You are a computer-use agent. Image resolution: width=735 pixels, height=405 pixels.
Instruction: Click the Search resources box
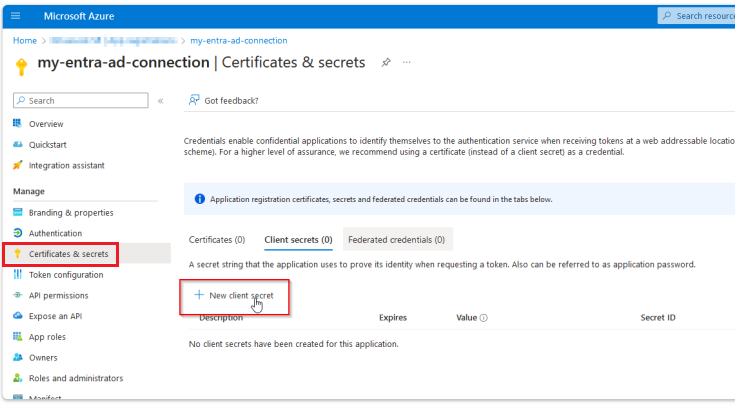[697, 16]
